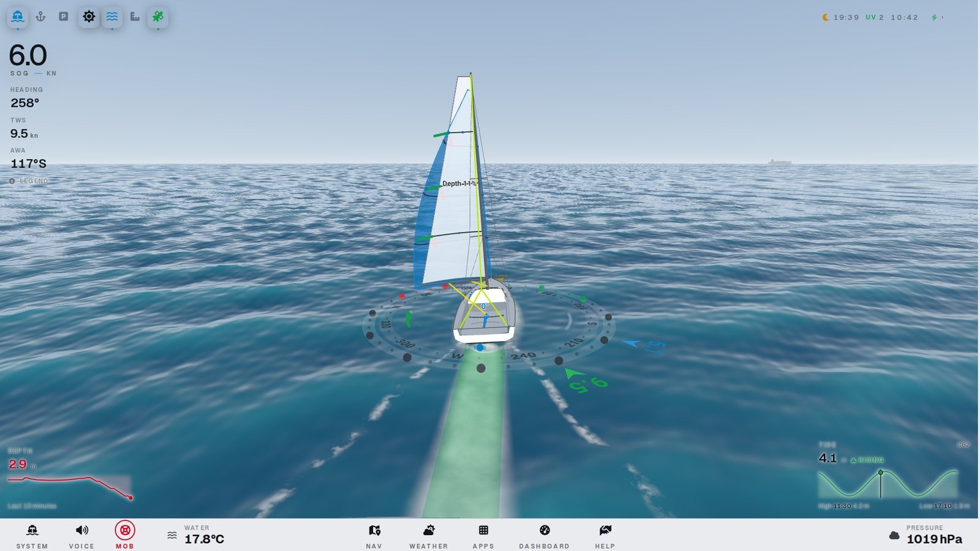
Task: Click the Depth sail label on mainsail
Action: [459, 183]
